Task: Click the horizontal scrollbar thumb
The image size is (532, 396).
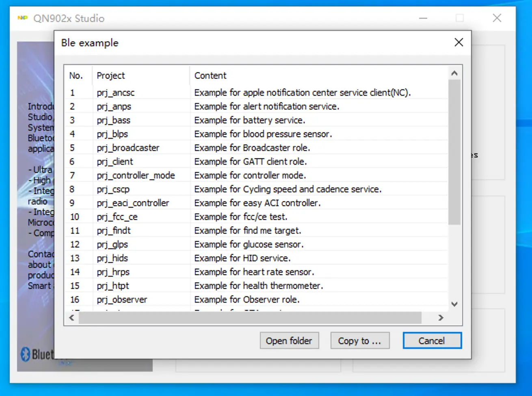Action: 250,318
